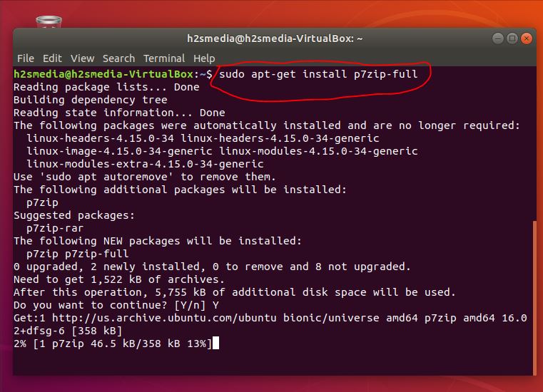Open the Terminal menu
The image size is (543, 392).
[164, 58]
